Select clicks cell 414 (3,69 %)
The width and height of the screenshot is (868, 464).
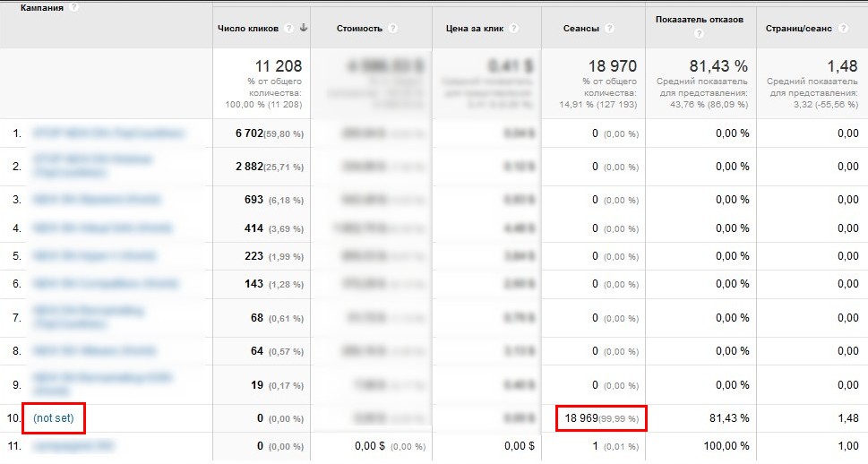pyautogui.click(x=274, y=228)
